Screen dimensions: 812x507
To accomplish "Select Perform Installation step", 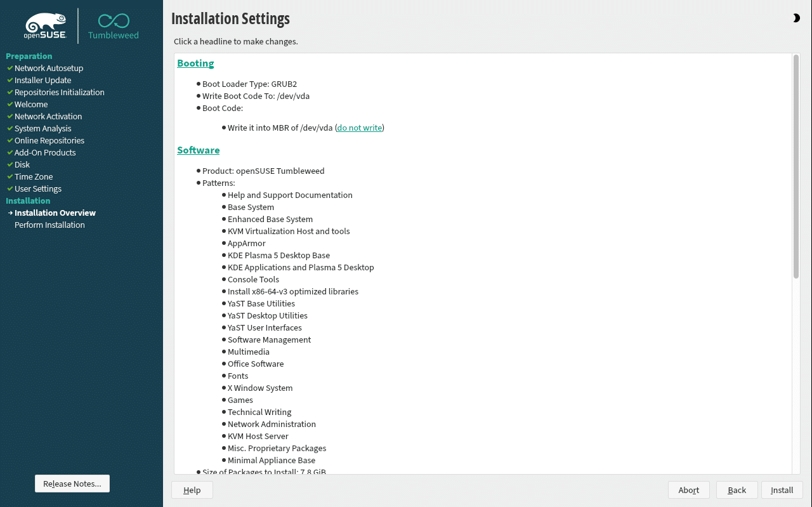I will [49, 225].
